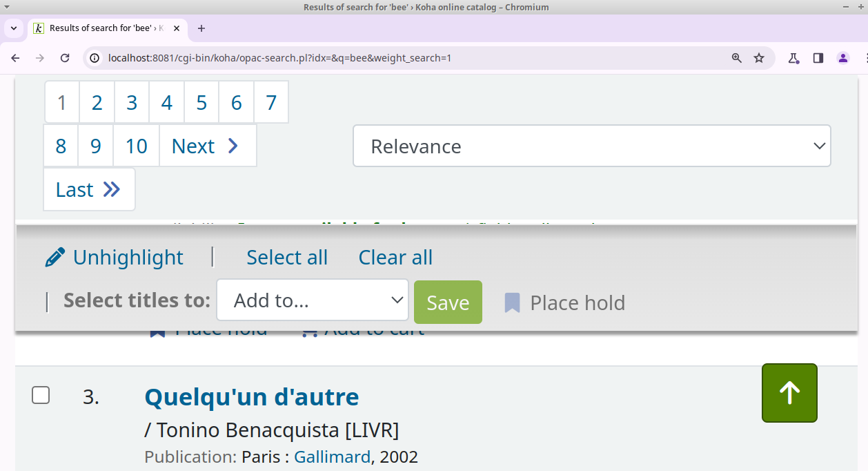868x471 pixels.
Task: Open the browser profile avatar icon
Action: pyautogui.click(x=842, y=58)
